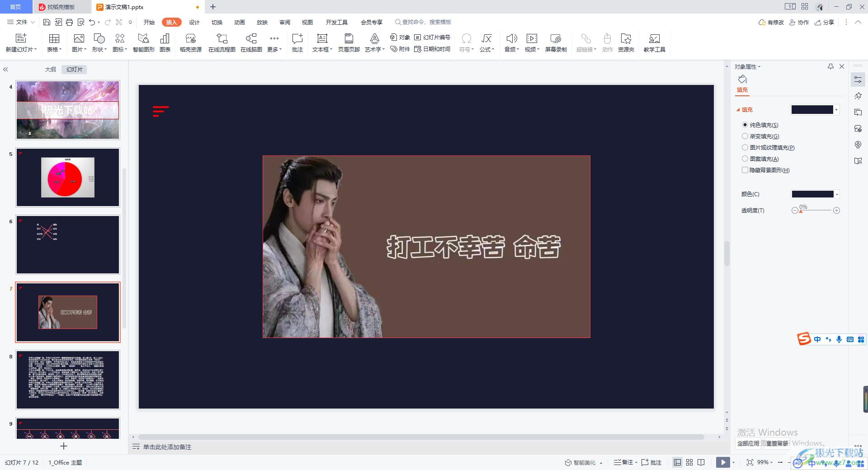Insert an attachment
Screen dimensions: 868x470
click(x=400, y=49)
